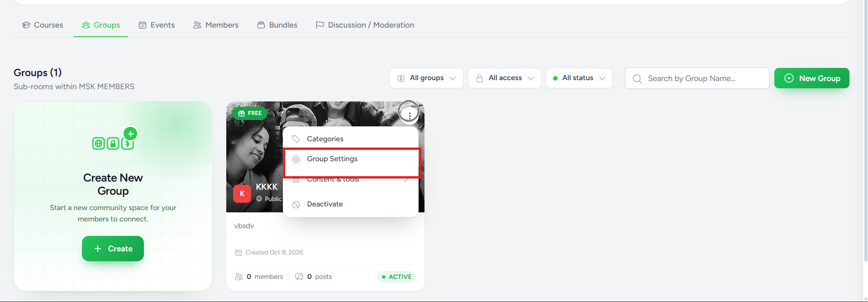Click the FREE badge on KKKK card
868x302 pixels.
[250, 113]
